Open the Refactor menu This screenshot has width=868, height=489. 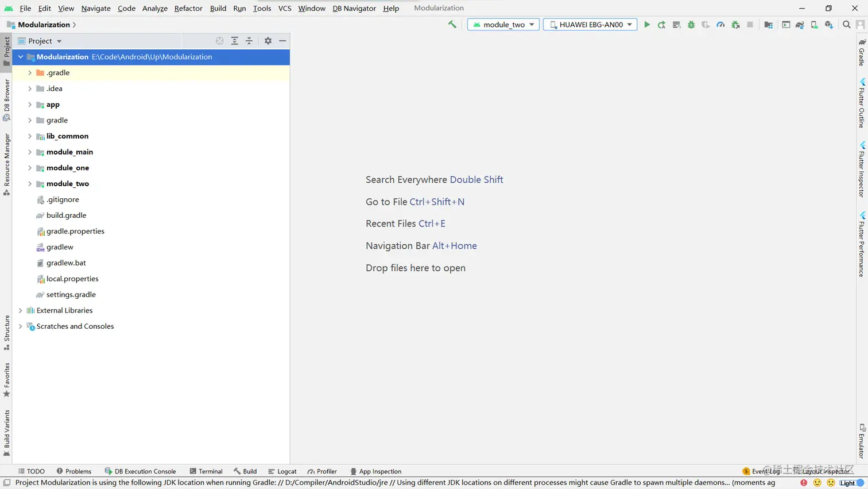tap(188, 8)
